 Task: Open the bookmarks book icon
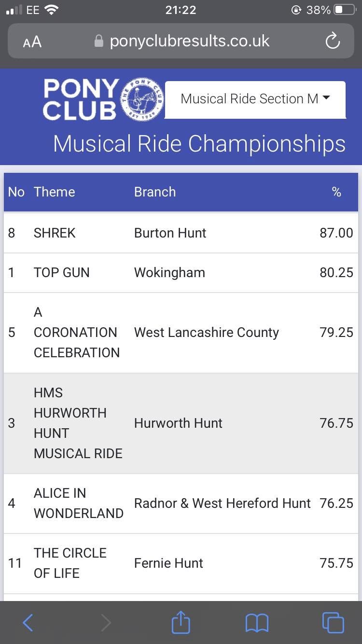point(257,623)
